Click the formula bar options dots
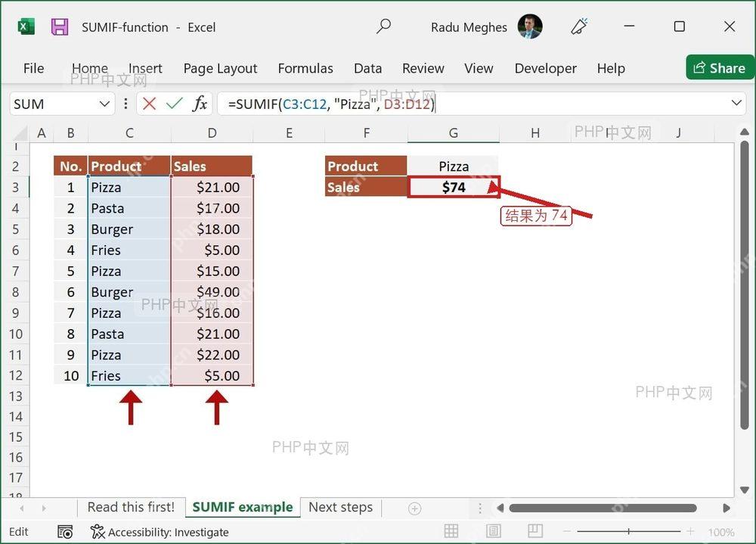Viewport: 756px width, 544px height. (125, 104)
